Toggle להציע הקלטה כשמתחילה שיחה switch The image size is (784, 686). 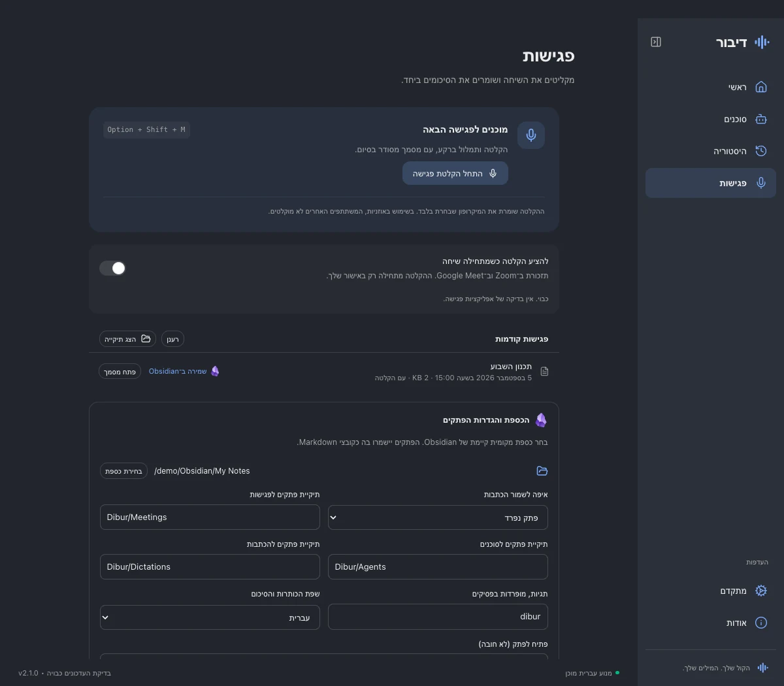tap(112, 268)
